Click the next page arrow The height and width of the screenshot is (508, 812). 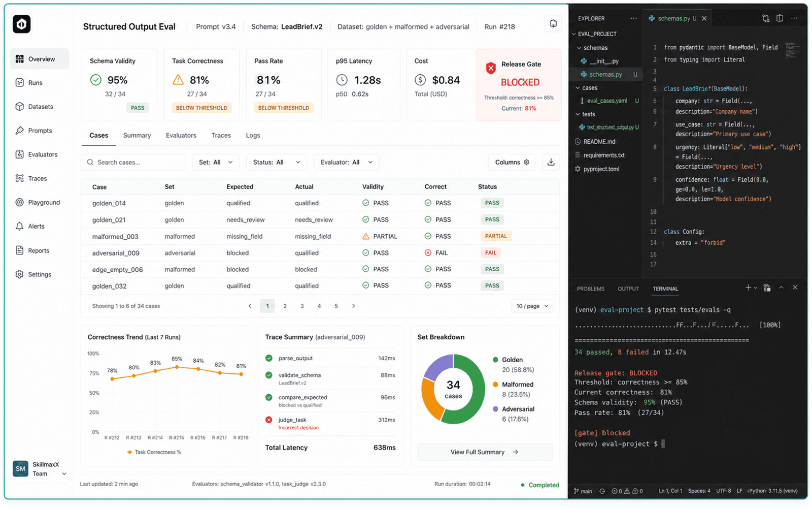[354, 306]
